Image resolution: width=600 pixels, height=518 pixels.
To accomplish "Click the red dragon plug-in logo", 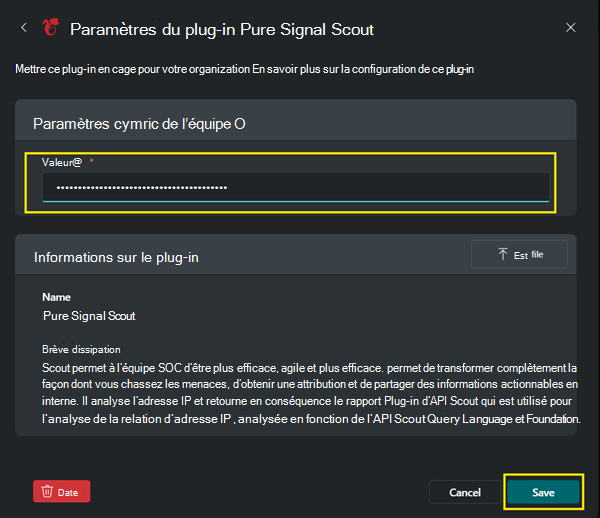I will coord(51,28).
